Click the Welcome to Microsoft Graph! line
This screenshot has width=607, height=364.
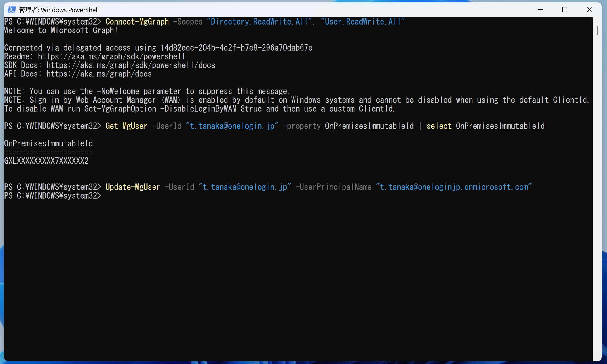(x=61, y=30)
